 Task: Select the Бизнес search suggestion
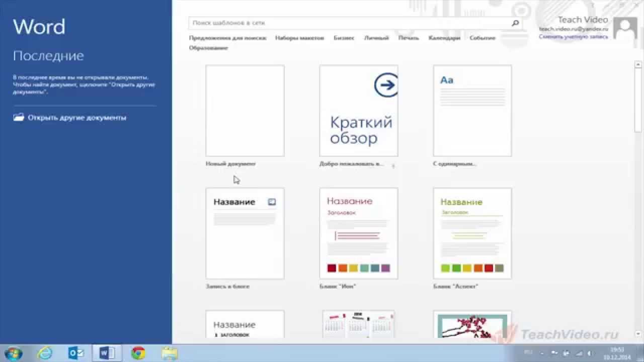(x=344, y=38)
